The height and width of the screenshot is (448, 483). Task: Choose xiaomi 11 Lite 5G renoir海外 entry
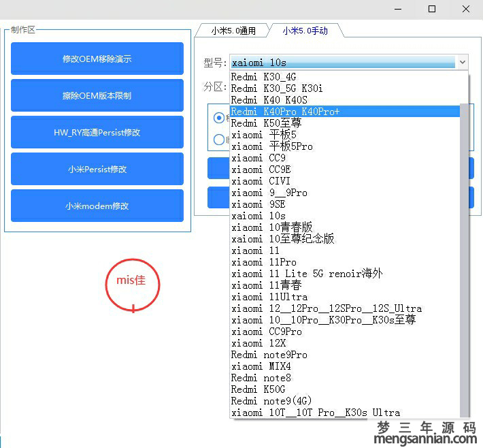345,274
